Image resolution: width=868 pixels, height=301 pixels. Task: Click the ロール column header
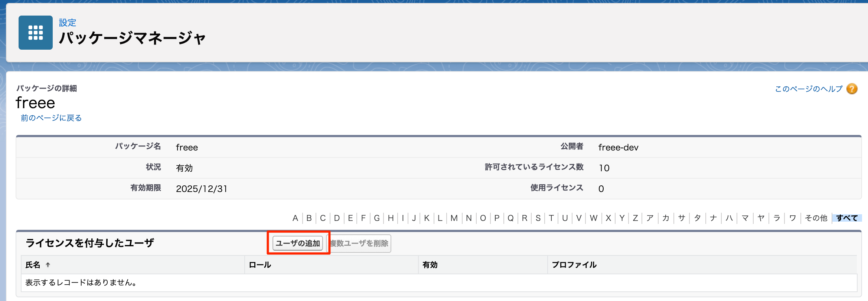coord(260,265)
